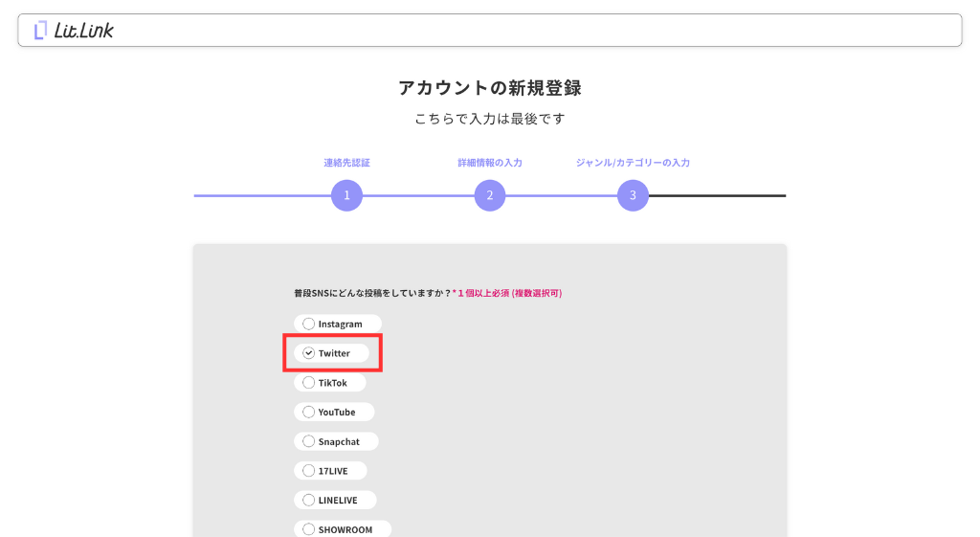Click the 連絡先認証 step label
Screen dimensions: 980x537
click(346, 163)
